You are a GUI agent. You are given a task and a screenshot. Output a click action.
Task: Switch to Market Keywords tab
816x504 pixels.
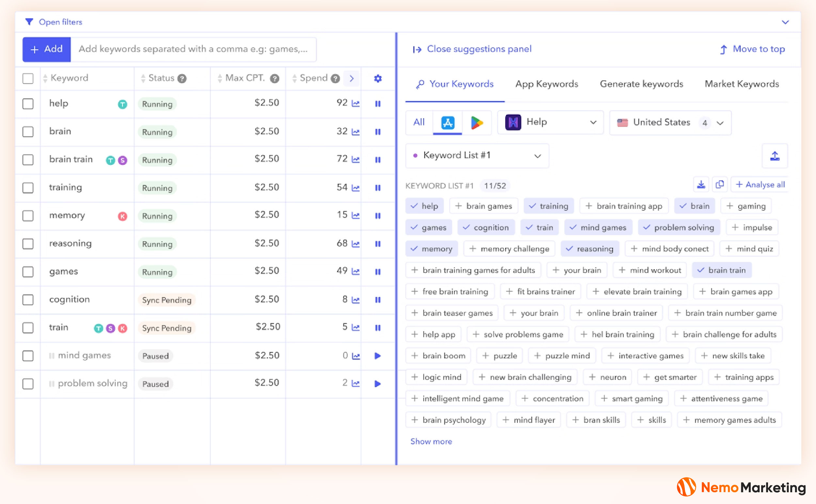pos(742,84)
